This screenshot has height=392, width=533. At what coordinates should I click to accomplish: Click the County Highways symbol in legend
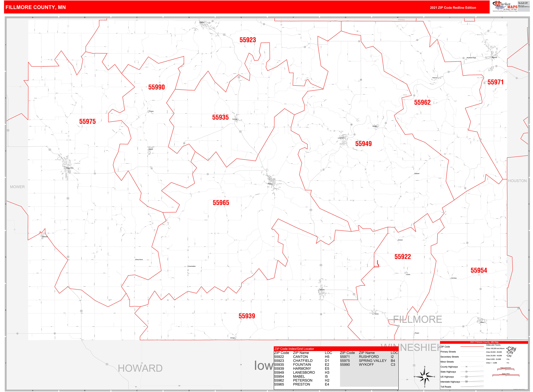tap(466, 367)
